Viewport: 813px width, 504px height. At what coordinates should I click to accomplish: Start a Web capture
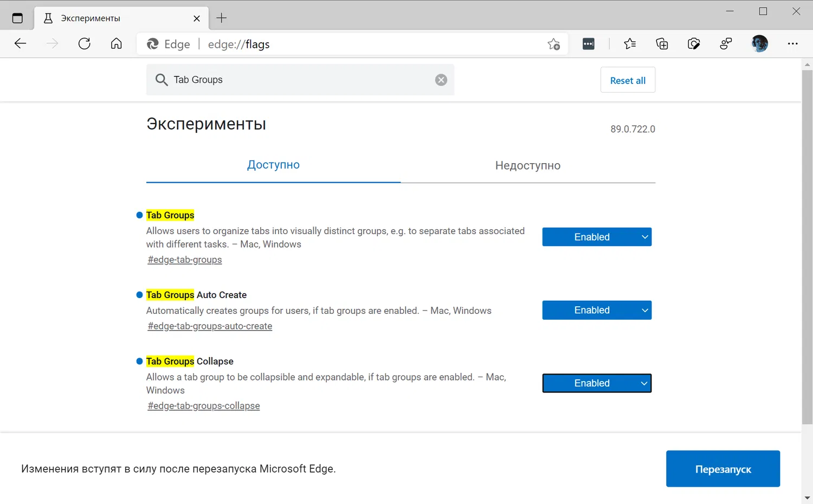point(694,44)
